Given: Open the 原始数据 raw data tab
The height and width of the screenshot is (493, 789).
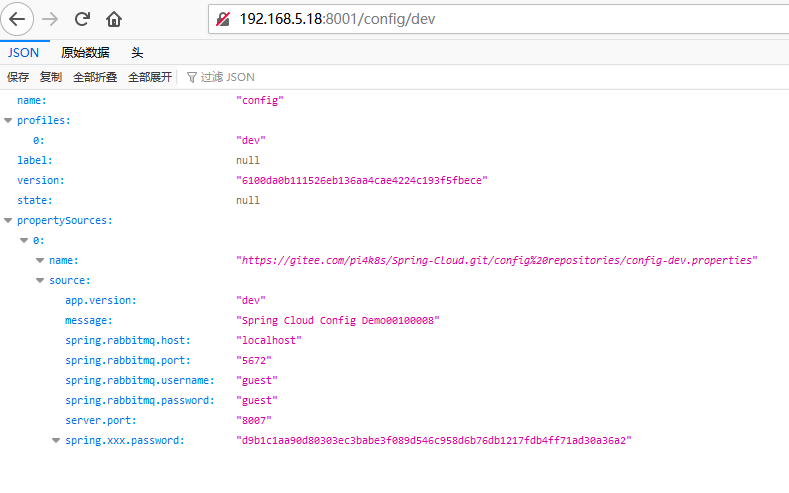Looking at the screenshot, I should pos(85,52).
